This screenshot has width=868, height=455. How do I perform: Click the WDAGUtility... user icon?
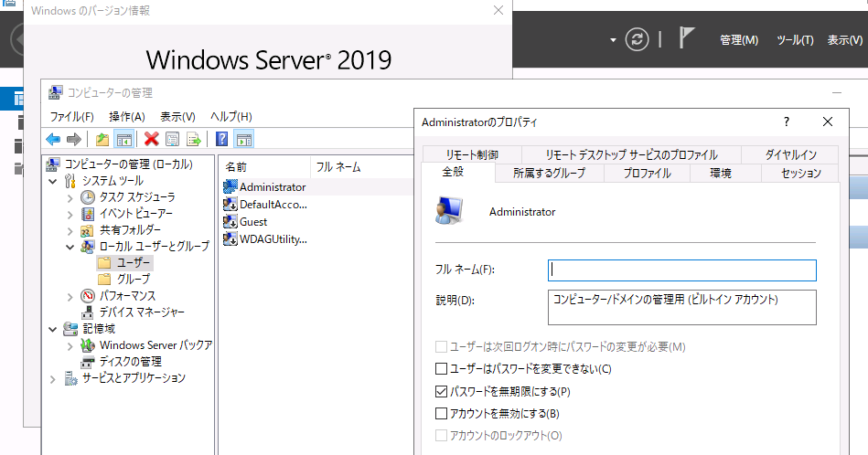coord(230,239)
